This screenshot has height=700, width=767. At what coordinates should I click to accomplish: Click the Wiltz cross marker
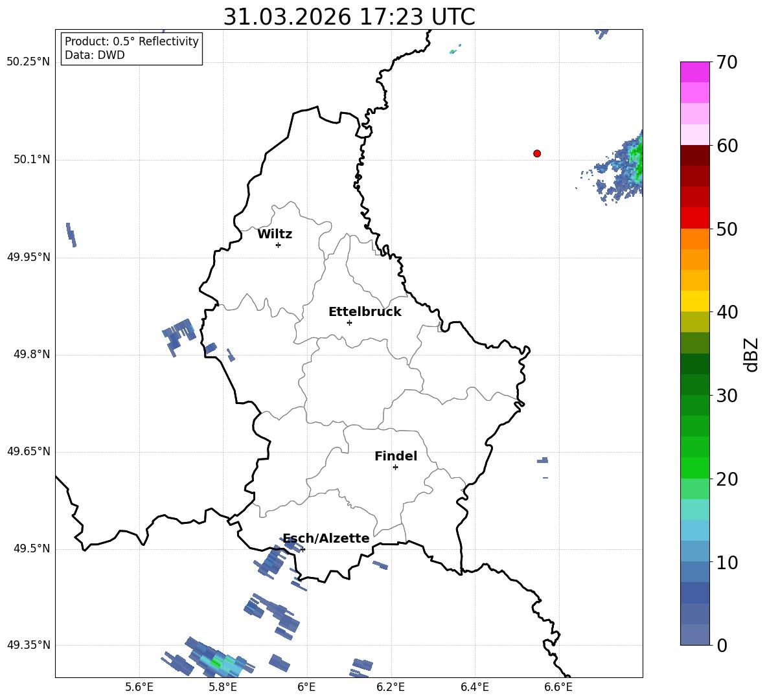[279, 245]
